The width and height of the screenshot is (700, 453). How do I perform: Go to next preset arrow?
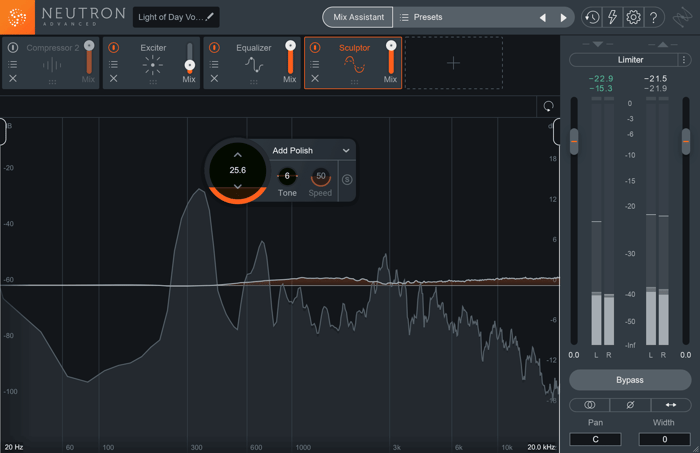tap(563, 17)
